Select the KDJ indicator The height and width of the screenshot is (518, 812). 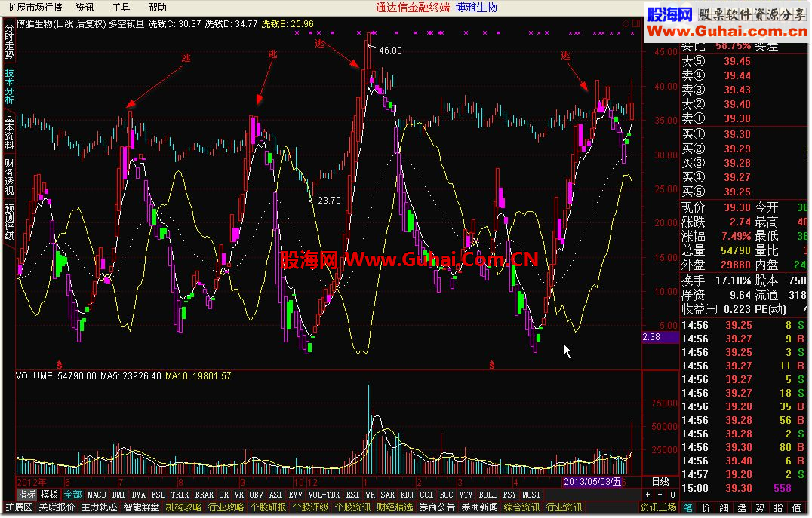pyautogui.click(x=408, y=495)
